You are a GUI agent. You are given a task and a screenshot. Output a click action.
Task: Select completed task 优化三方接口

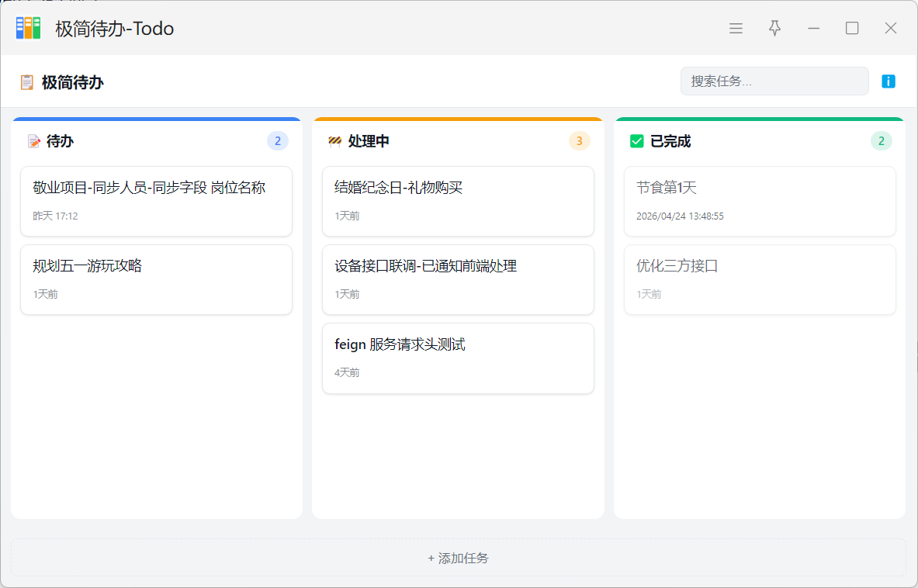[x=760, y=279]
